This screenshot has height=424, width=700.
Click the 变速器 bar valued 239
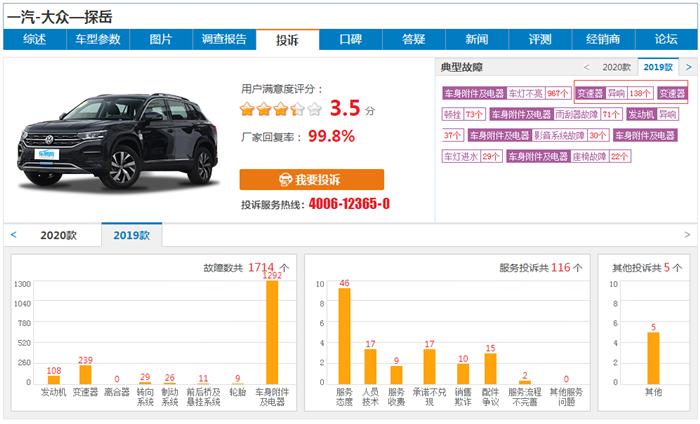coord(85,374)
